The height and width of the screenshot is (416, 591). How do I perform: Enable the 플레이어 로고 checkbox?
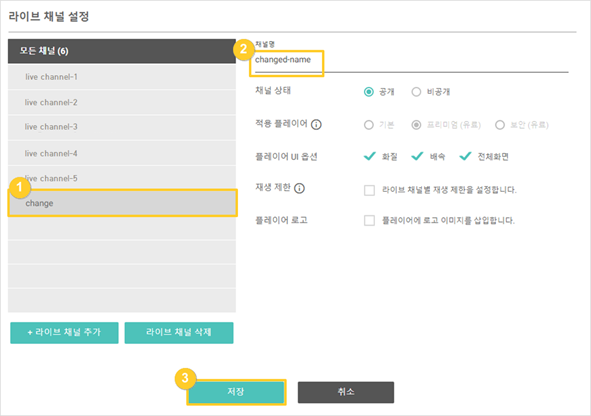pos(369,220)
